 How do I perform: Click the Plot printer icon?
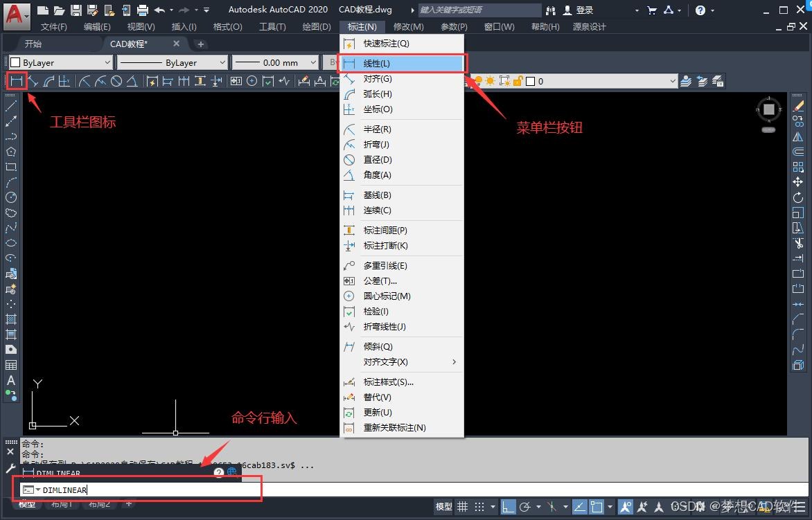tap(143, 10)
